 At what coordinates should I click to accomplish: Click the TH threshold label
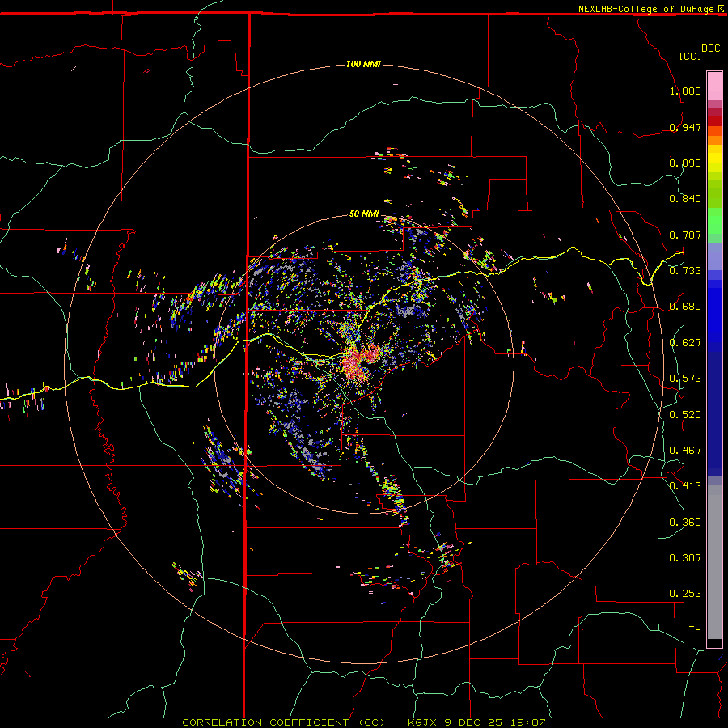(x=695, y=630)
